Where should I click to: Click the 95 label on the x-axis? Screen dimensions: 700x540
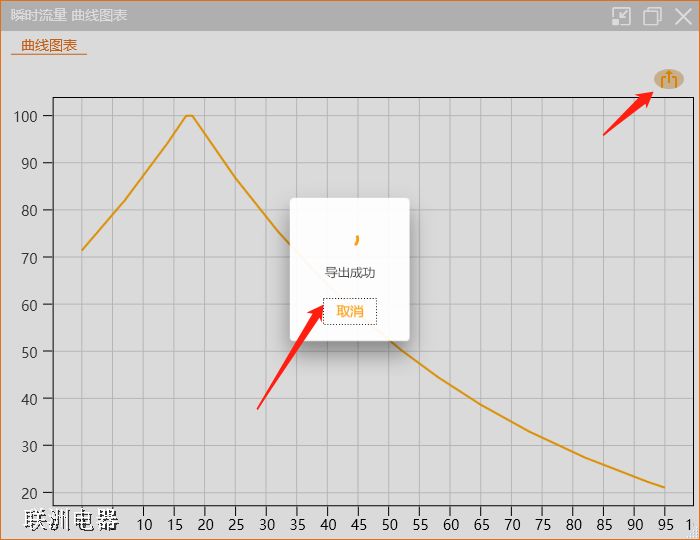(x=665, y=524)
